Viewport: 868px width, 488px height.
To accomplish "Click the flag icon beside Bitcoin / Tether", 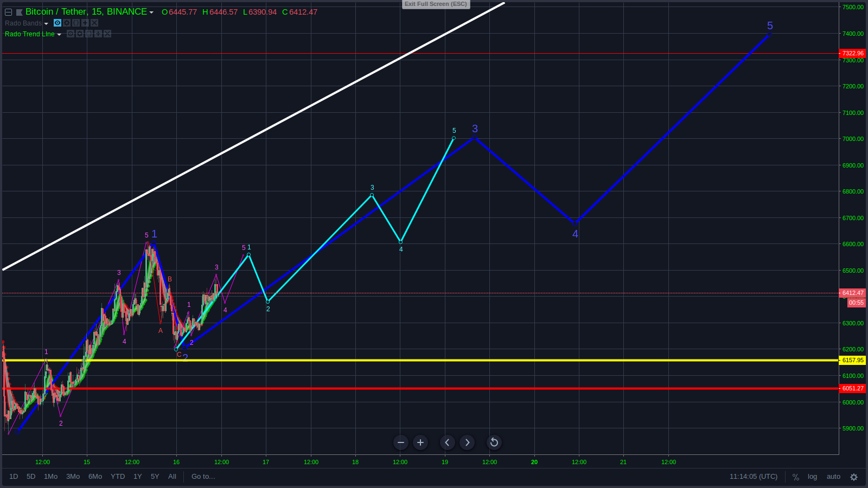I will [20, 12].
